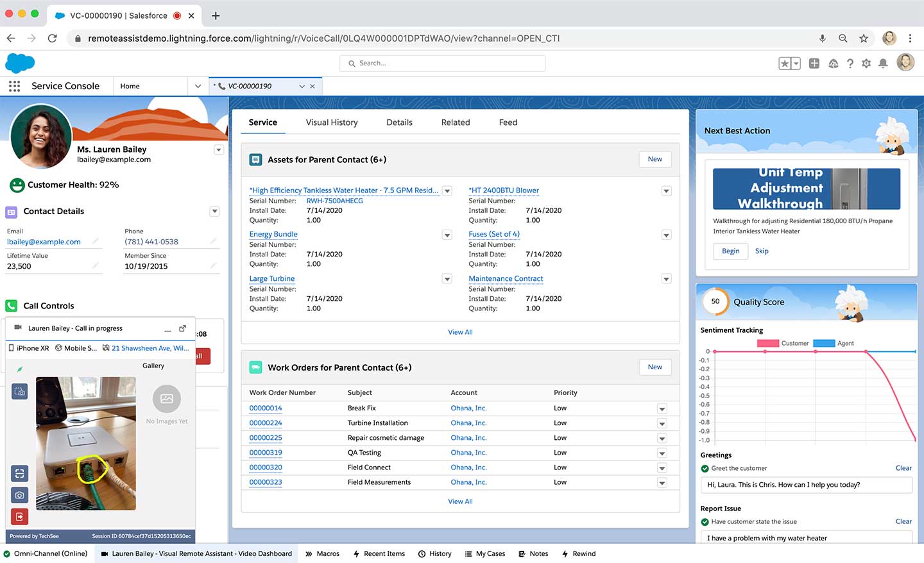
Task: Click the camera snapshot icon in video panel
Action: point(20,495)
